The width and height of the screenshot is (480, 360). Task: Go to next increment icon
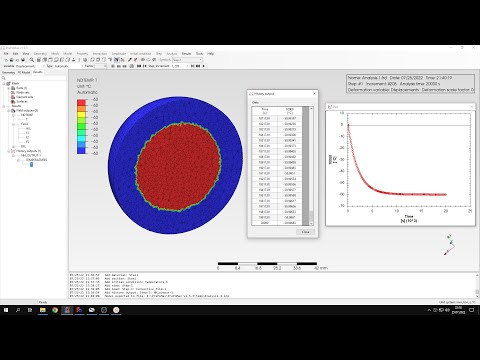[x=192, y=66]
